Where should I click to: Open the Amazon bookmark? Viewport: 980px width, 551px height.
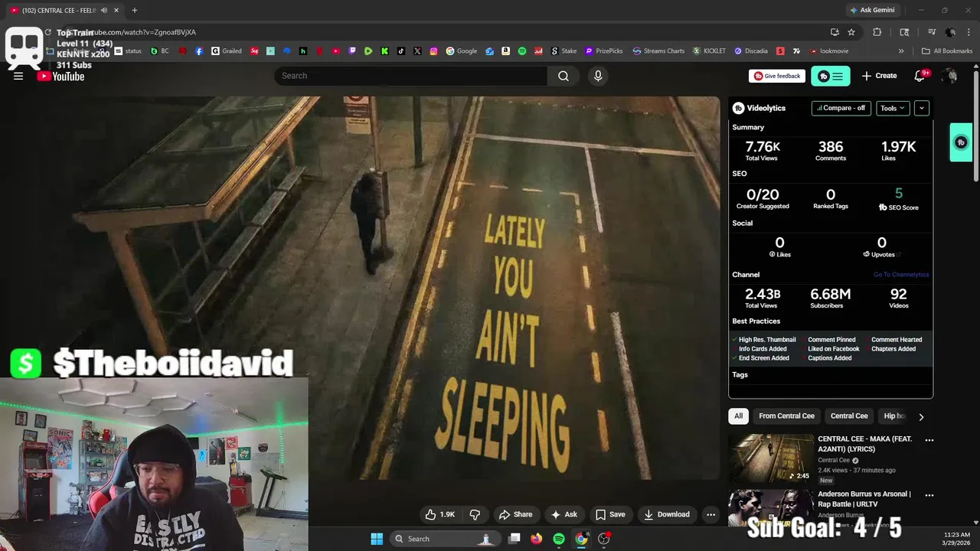pyautogui.click(x=506, y=51)
